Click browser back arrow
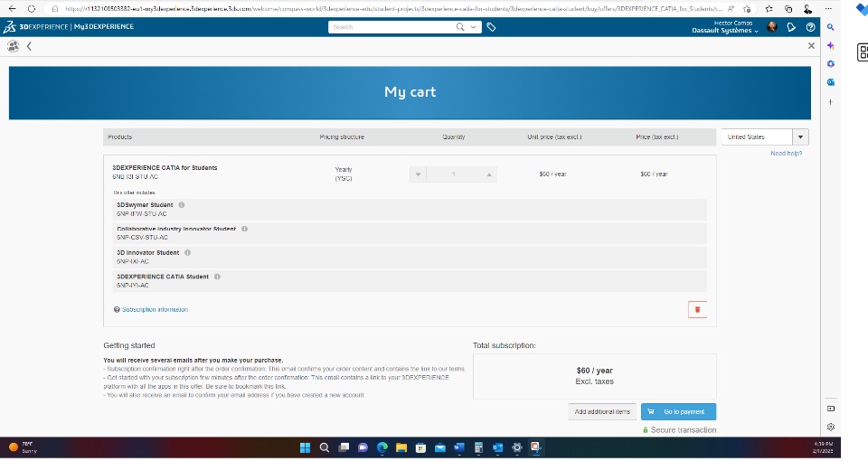868x461 pixels. pos(12,9)
